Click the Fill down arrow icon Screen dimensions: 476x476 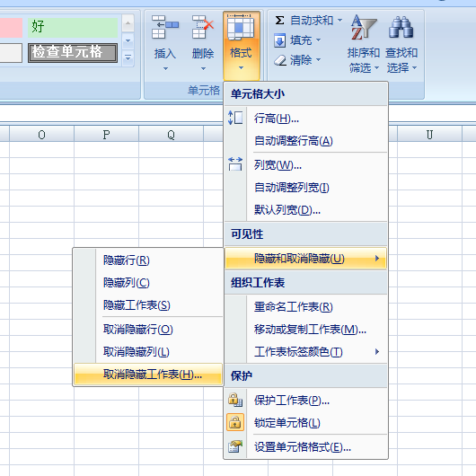pyautogui.click(x=279, y=40)
